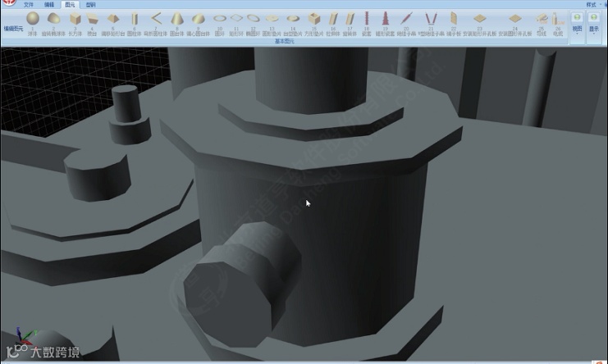Image resolution: width=608 pixels, height=364 pixels.
Task: Switch to the 编辑 (Edit) ribbon tab
Action: [x=49, y=5]
